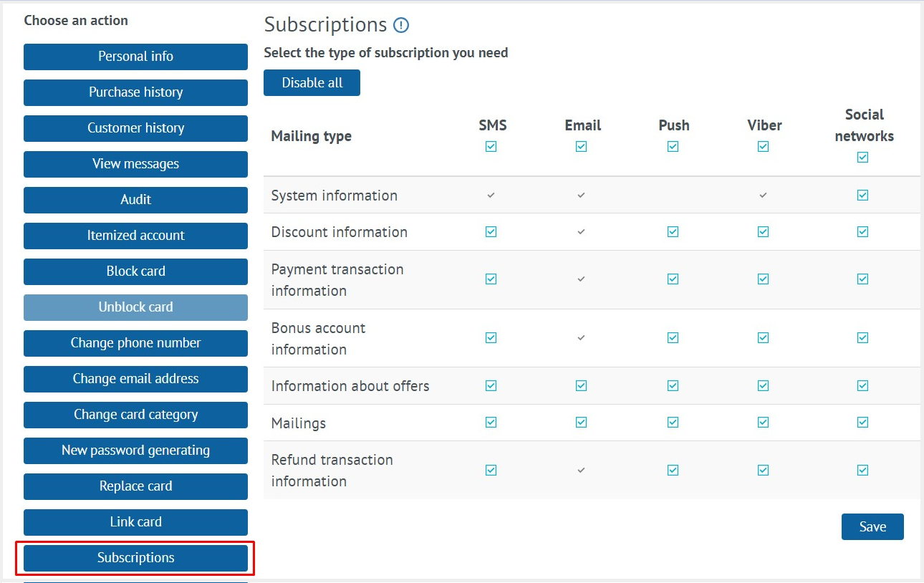Toggle the Push column header checkbox
This screenshot has height=583, width=924.
(673, 147)
